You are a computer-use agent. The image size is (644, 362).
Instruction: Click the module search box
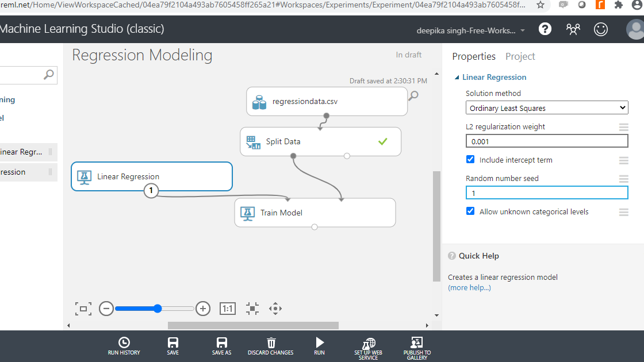[27, 75]
